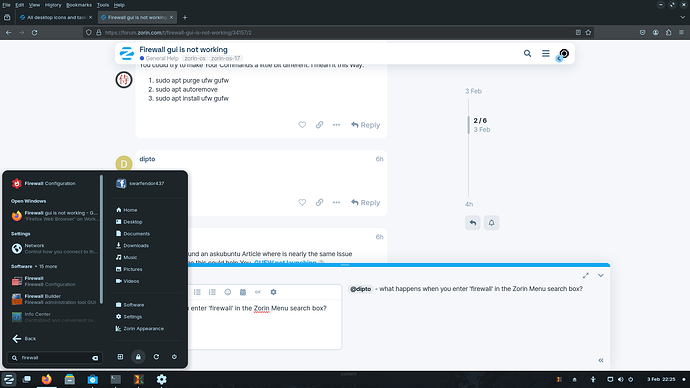Click the topic timeline scroller handle
The height and width of the screenshot is (388, 690).
pyautogui.click(x=468, y=125)
